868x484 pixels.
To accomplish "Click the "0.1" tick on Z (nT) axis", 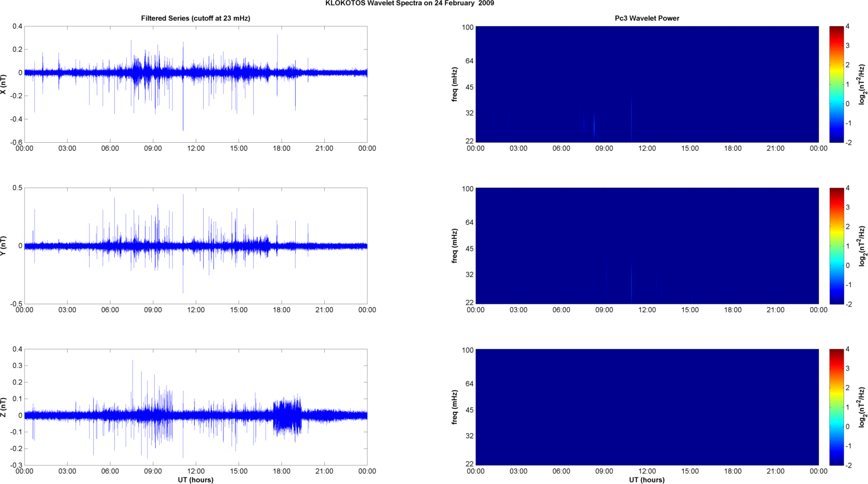I will [x=17, y=399].
